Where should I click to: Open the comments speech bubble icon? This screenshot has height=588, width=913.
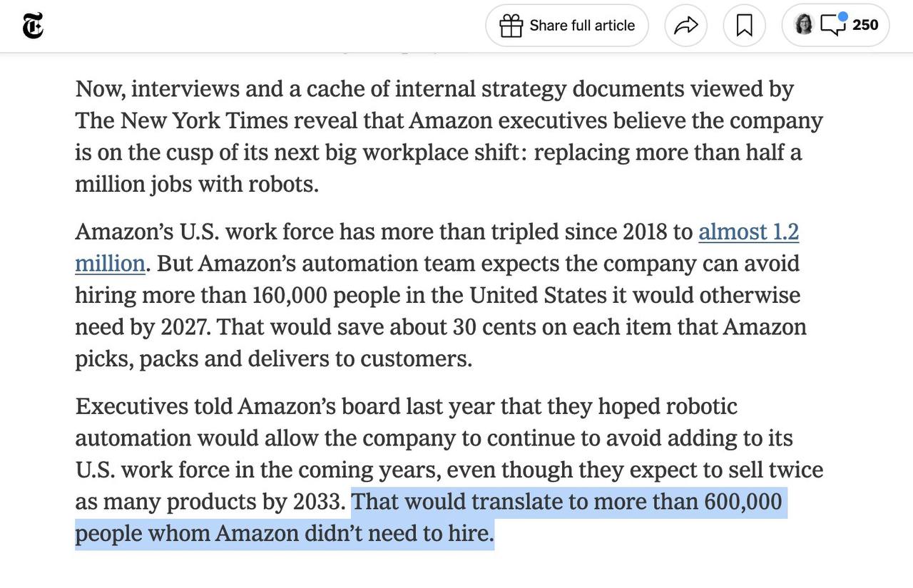[x=832, y=26]
